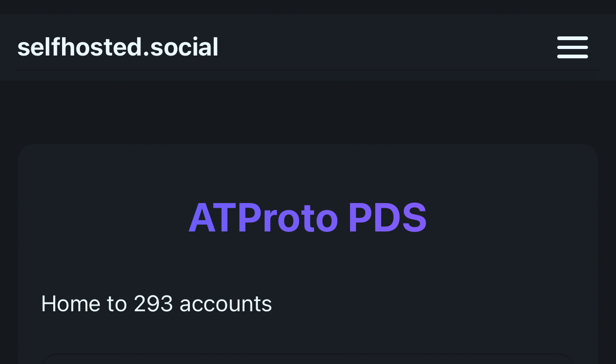Click the middle bar of hamburger icon
The width and height of the screenshot is (616, 364).
[x=572, y=47]
